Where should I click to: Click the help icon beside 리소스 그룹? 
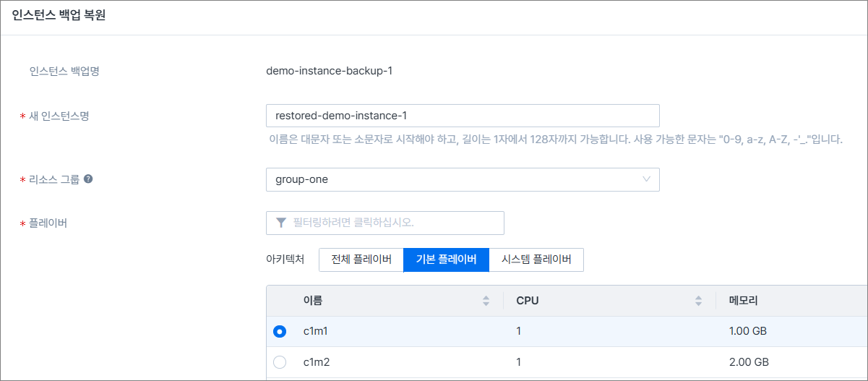88,179
